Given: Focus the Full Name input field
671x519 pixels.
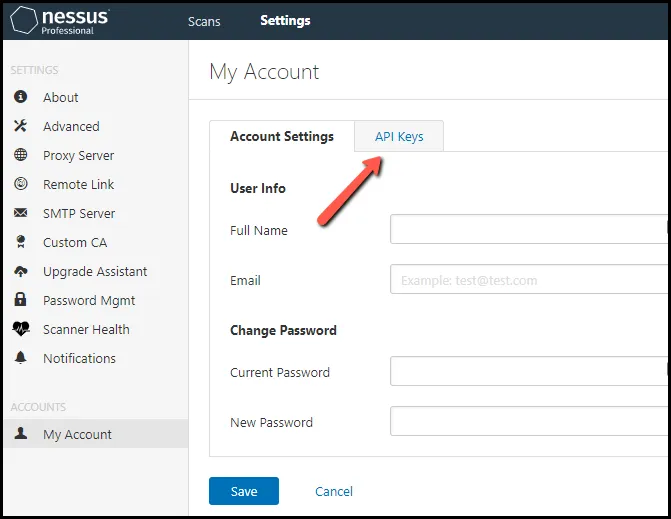Looking at the screenshot, I should [x=529, y=229].
